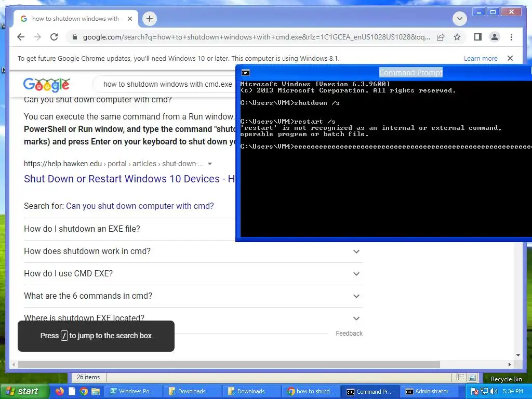
Task: Switch to 'Administrator...' taskbar button
Action: tap(430, 392)
